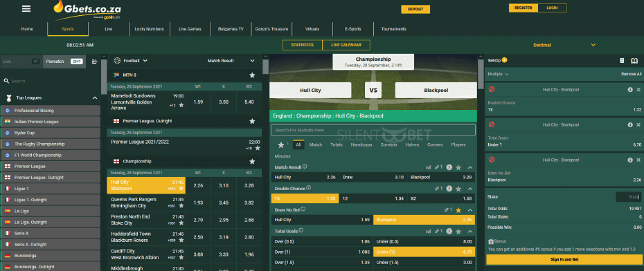Collapse the Total Goals market

[470, 231]
